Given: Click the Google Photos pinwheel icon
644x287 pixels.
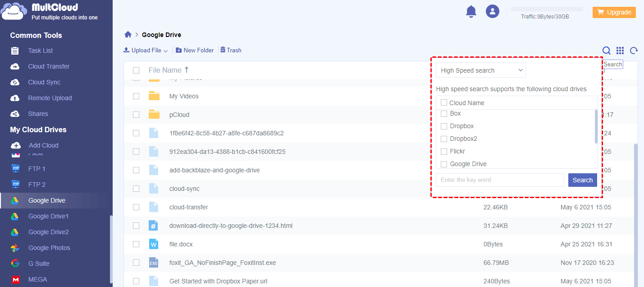Looking at the screenshot, I should [x=15, y=248].
